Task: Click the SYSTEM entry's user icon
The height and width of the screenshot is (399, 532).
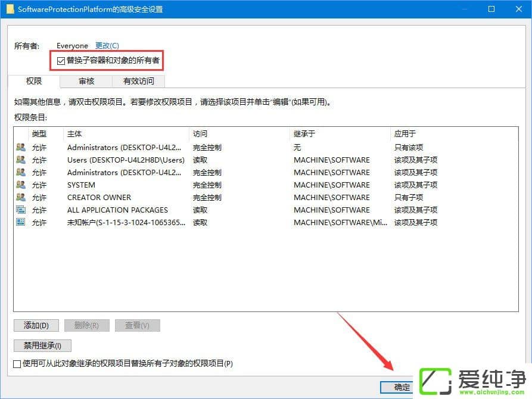Action: pyautogui.click(x=19, y=185)
